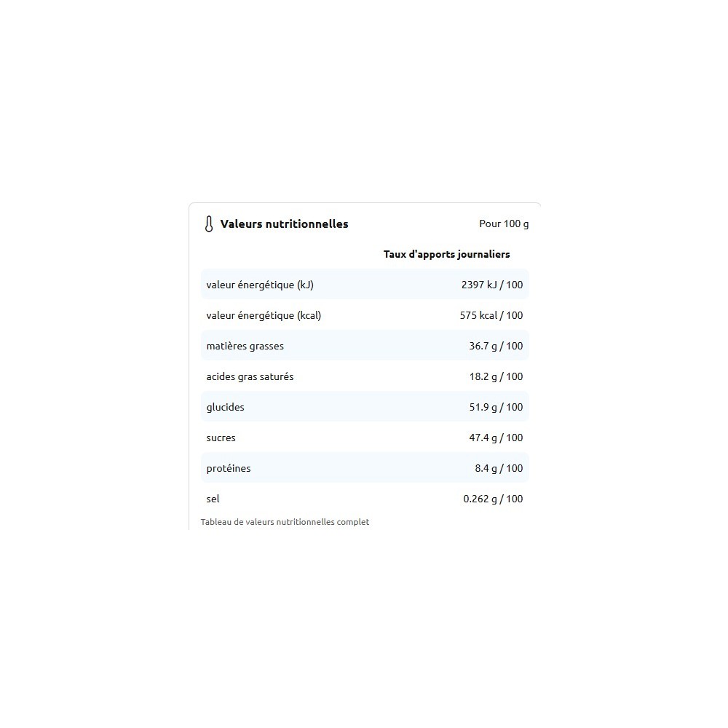
Task: Click the 47.4 g / 100 value
Action: (496, 438)
